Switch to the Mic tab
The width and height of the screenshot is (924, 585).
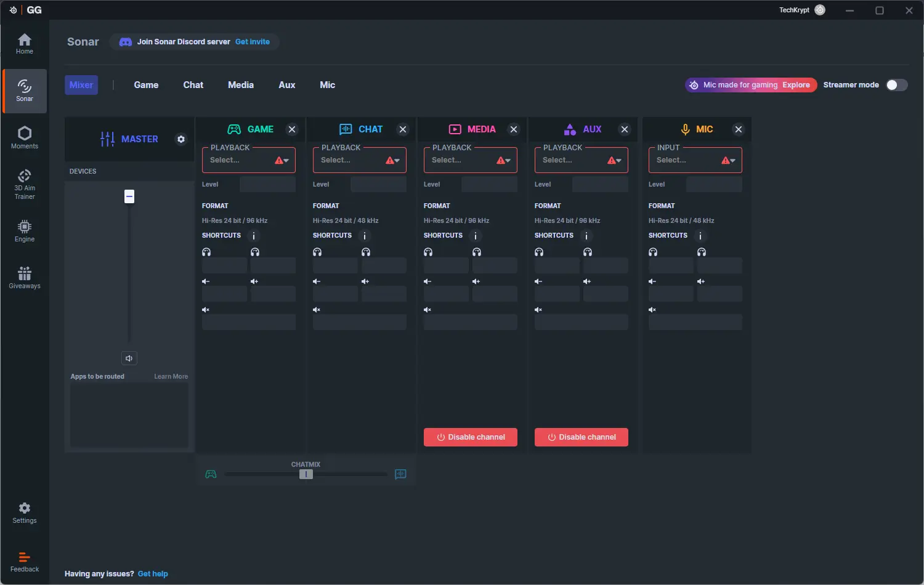click(328, 85)
